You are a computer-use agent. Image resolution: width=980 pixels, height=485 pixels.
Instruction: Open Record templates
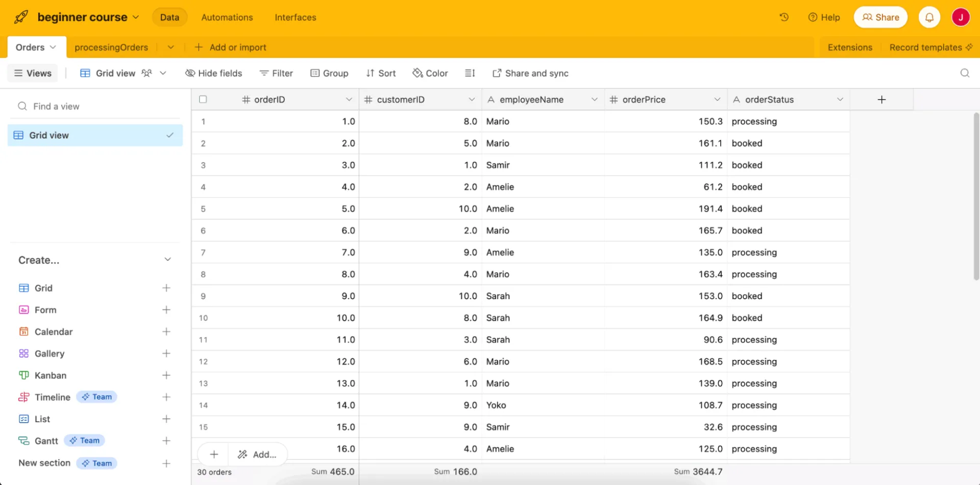pos(930,47)
